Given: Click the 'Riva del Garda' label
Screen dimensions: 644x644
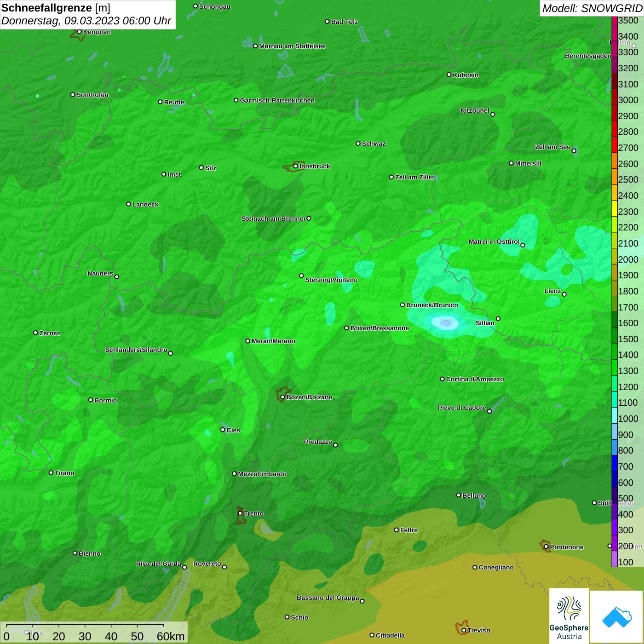Looking at the screenshot, I should pyautogui.click(x=159, y=563).
